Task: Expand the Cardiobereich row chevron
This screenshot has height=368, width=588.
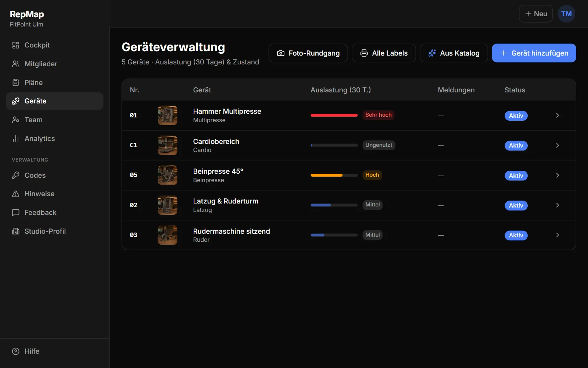Action: tap(557, 145)
